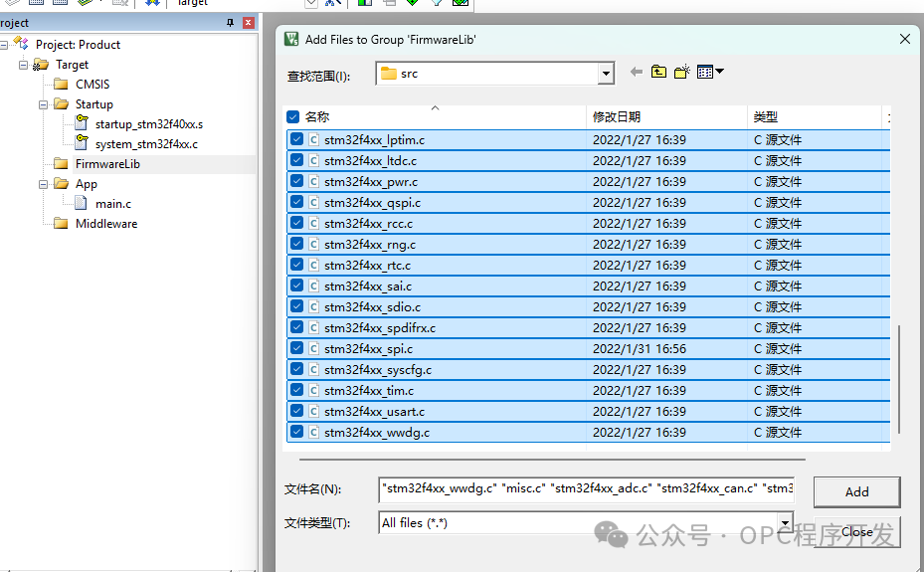Click the src folder icon in look-in box
Viewport: 924px width, 572px height.
[x=389, y=74]
